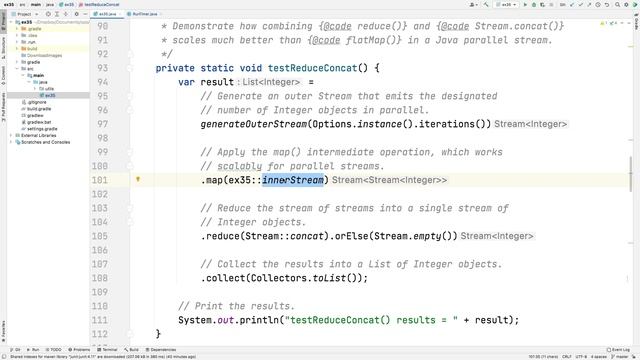Toggle the Structure tool window side tab

[x=3, y=47]
